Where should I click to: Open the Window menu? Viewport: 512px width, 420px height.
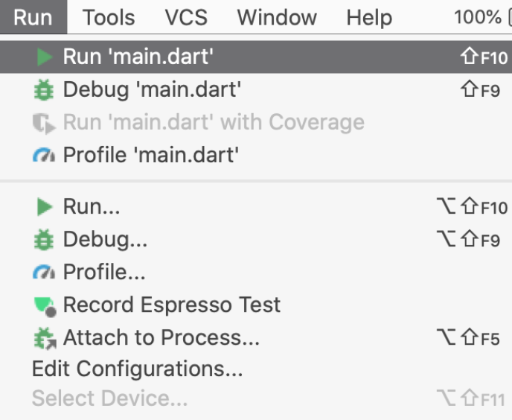pyautogui.click(x=277, y=17)
